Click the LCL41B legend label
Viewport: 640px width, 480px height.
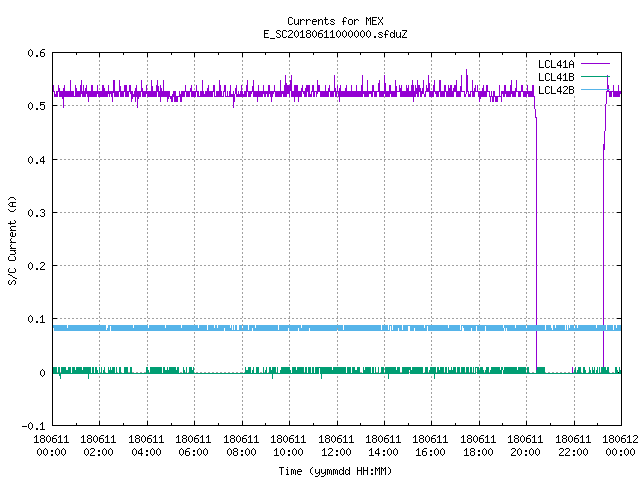click(556, 77)
